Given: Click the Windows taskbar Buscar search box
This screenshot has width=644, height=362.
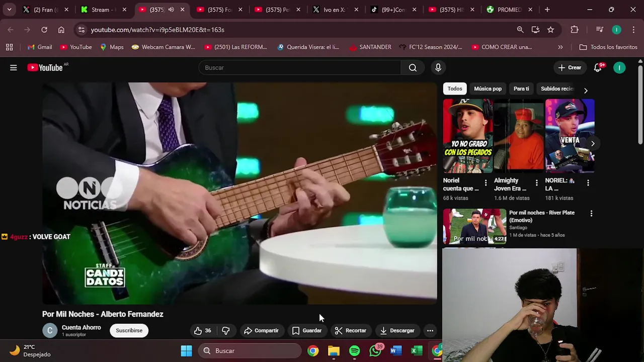Looking at the screenshot, I should [x=250, y=350].
